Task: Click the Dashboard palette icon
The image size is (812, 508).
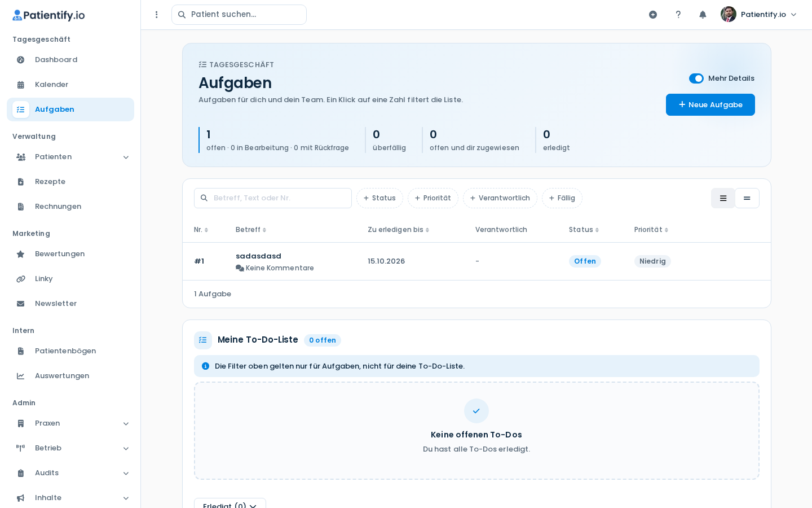Action: click(21, 60)
